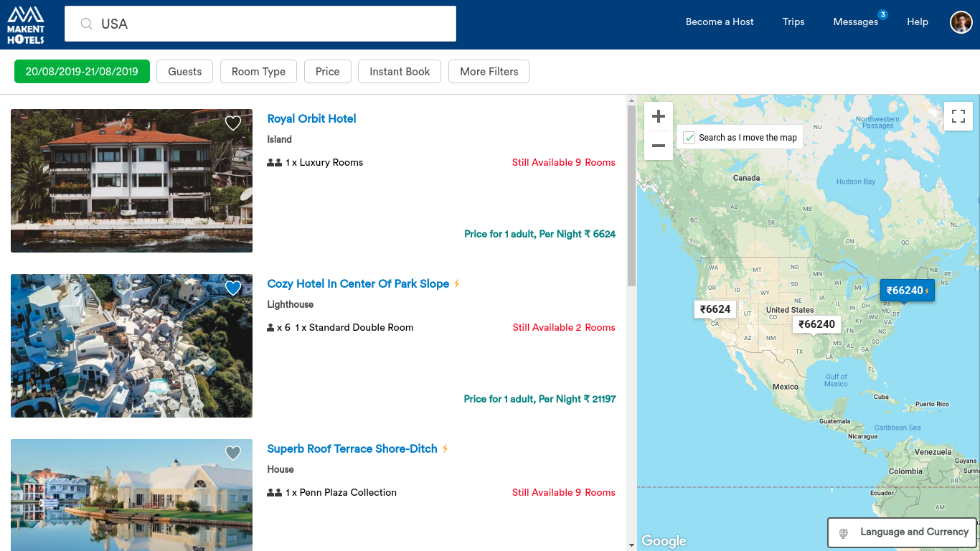Zoom out on the map
This screenshot has width=980, height=551.
click(x=659, y=146)
